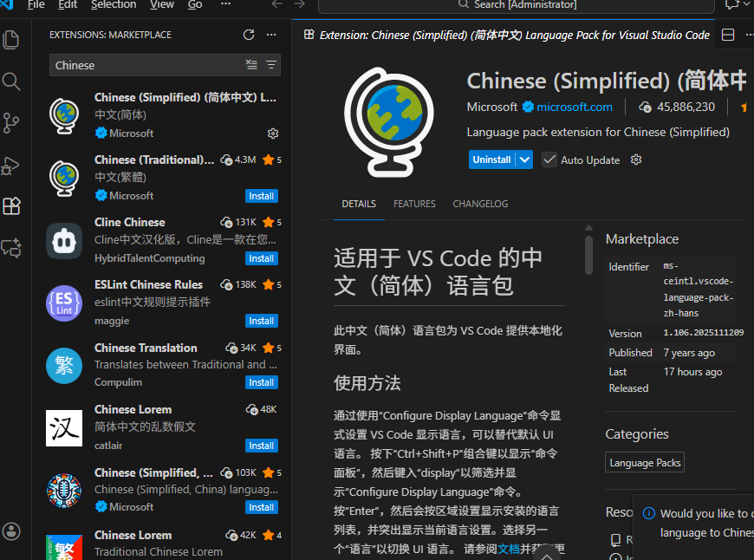
Task: Open the Explorer view in activity bar
Action: click(x=11, y=40)
